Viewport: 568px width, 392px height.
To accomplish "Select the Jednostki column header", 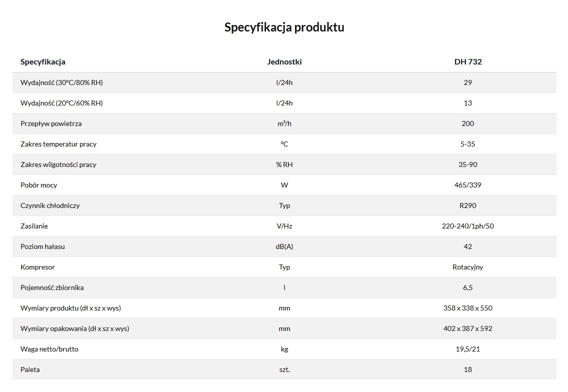I will point(284,61).
